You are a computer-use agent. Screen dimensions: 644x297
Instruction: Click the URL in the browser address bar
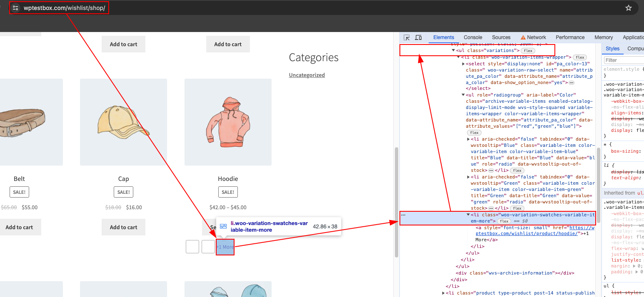64,8
